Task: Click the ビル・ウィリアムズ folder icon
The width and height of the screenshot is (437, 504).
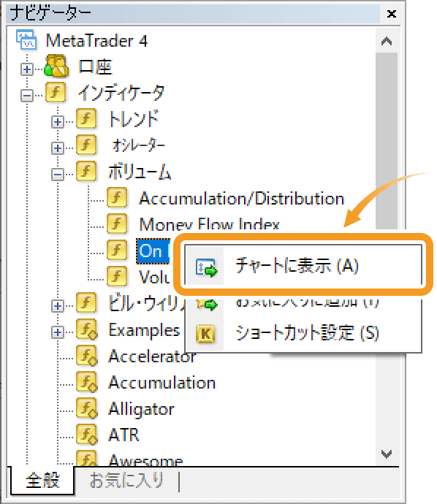Action: (x=86, y=303)
